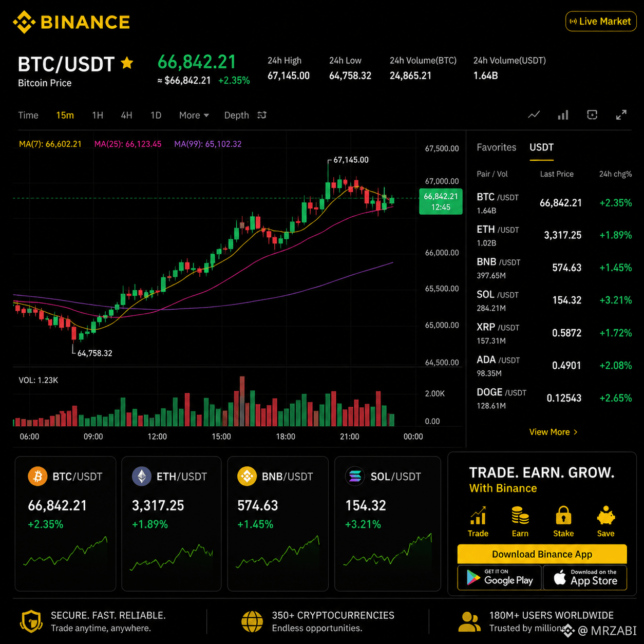This screenshot has width=644, height=644.
Task: Click the Stake padlock icon
Action: (563, 515)
